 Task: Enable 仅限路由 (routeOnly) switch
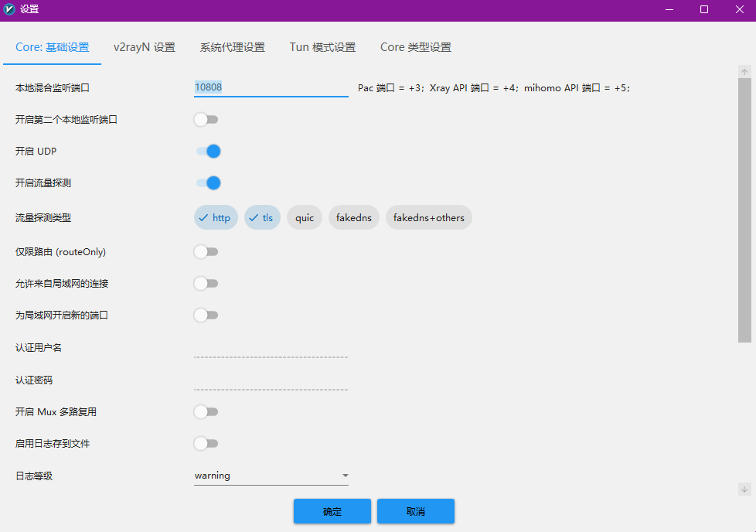pos(206,252)
